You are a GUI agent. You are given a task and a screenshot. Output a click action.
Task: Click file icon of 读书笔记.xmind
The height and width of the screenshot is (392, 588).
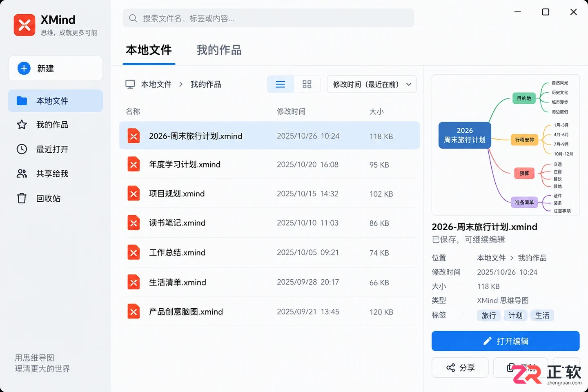pyautogui.click(x=134, y=223)
